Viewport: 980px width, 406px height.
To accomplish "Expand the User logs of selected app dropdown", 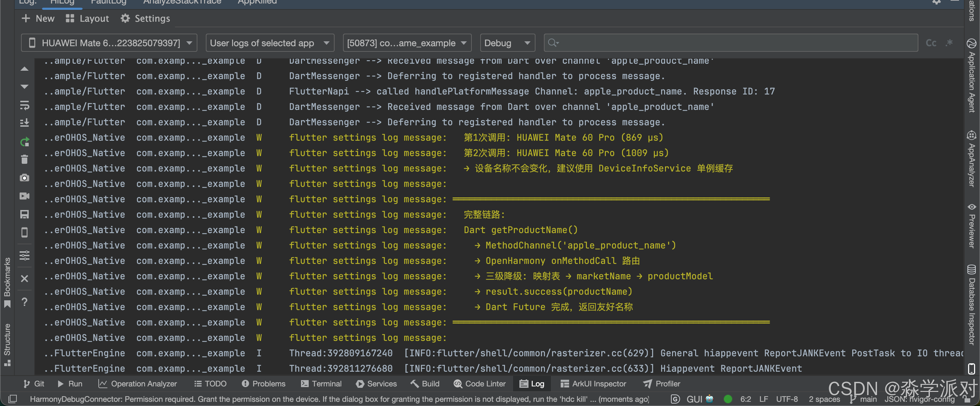I will pos(269,43).
